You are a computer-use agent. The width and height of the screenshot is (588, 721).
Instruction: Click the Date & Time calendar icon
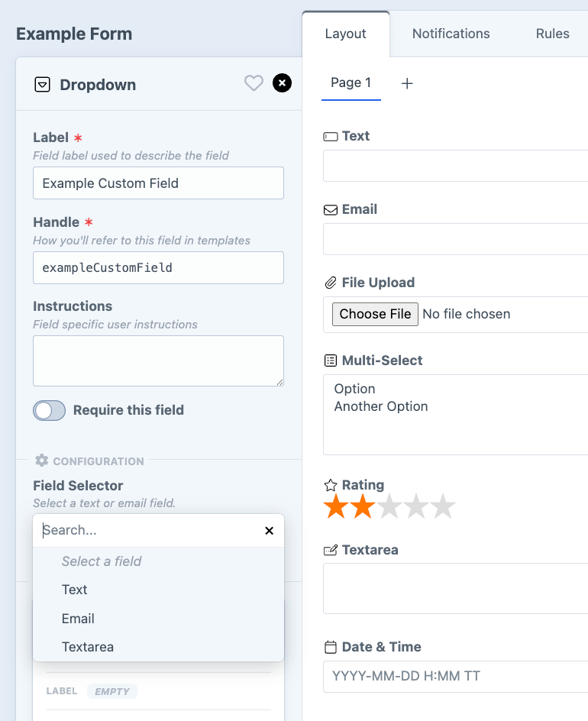pos(331,647)
